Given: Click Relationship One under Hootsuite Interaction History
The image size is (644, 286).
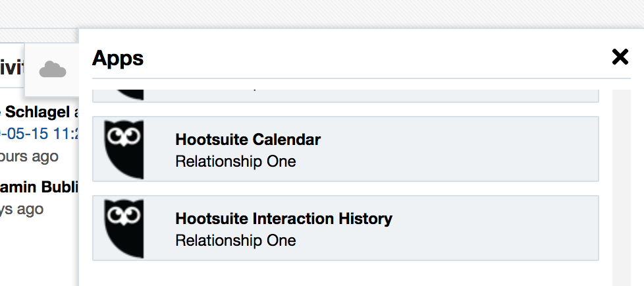Looking at the screenshot, I should (235, 241).
